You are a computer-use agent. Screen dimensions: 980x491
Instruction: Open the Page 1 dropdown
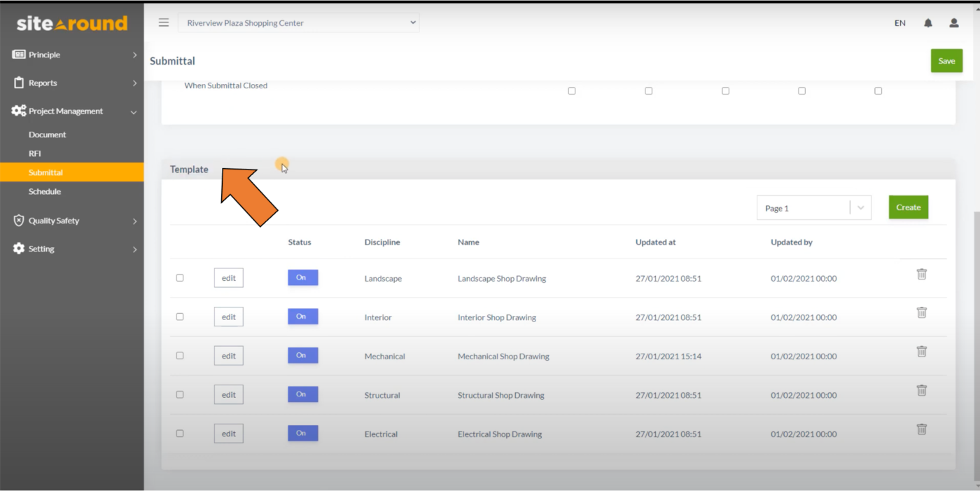pos(814,208)
